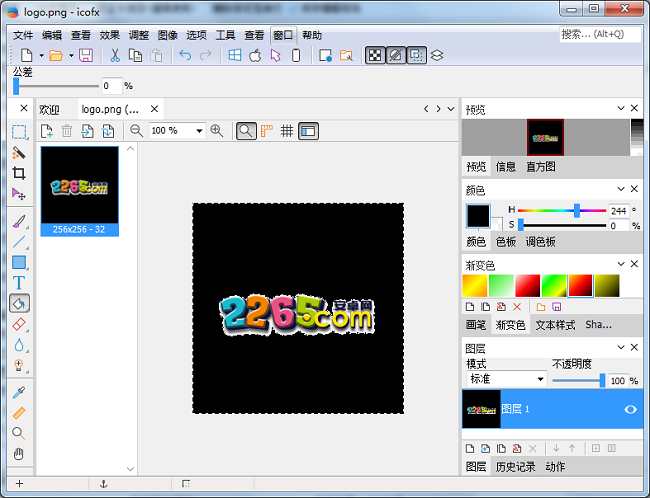
Task: Choose the Eyedropper color picker tool
Action: pos(18,393)
